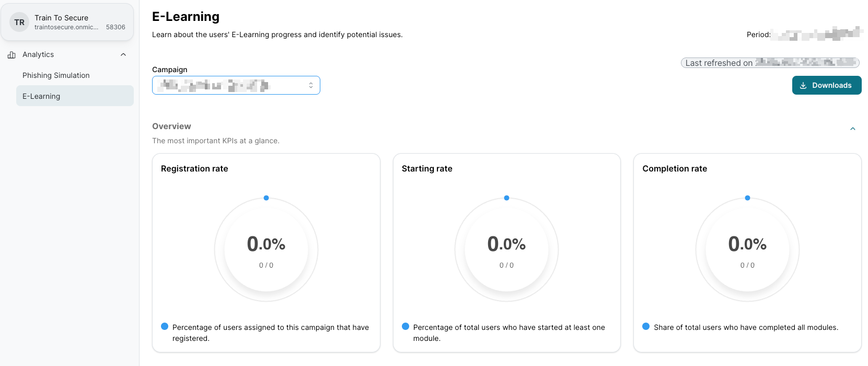The width and height of the screenshot is (868, 366).
Task: Click the blue marker atop Registration rate gauge
Action: pos(266,198)
